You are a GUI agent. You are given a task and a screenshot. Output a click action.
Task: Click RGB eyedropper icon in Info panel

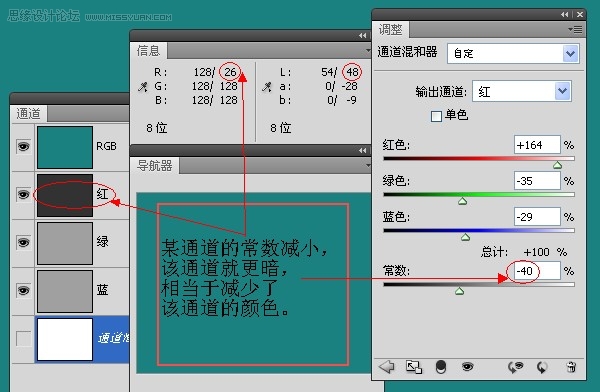point(143,87)
